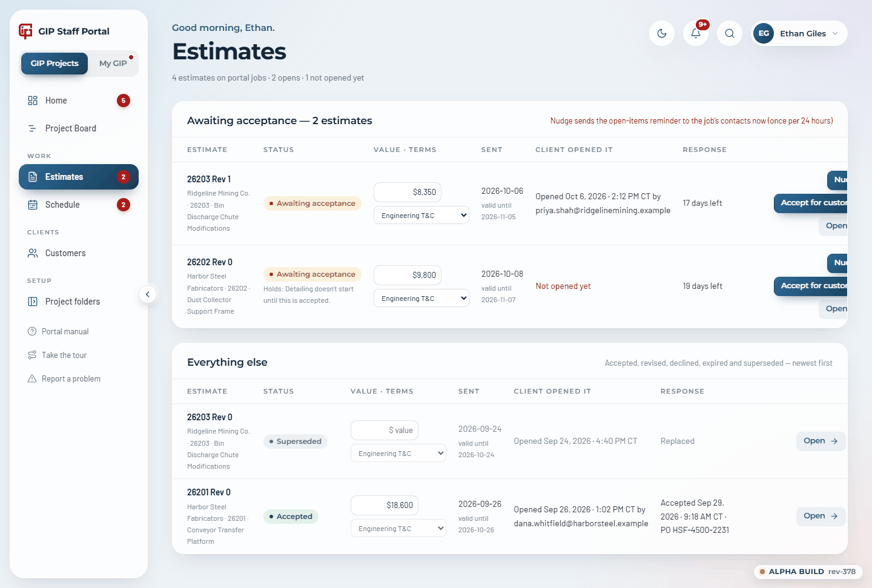Viewport: 872px width, 588px height.
Task: Open the Ethan Giles account dropdown
Action: coord(799,33)
